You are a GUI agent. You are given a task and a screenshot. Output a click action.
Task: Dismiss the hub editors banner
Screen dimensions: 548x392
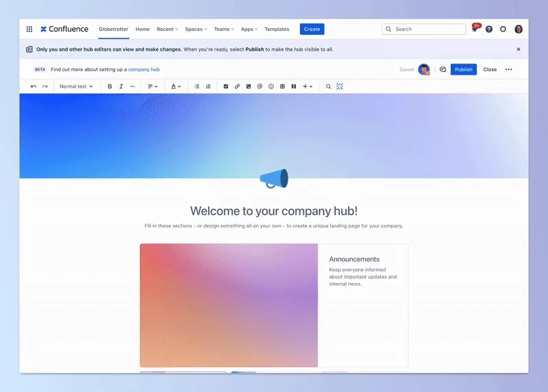519,49
